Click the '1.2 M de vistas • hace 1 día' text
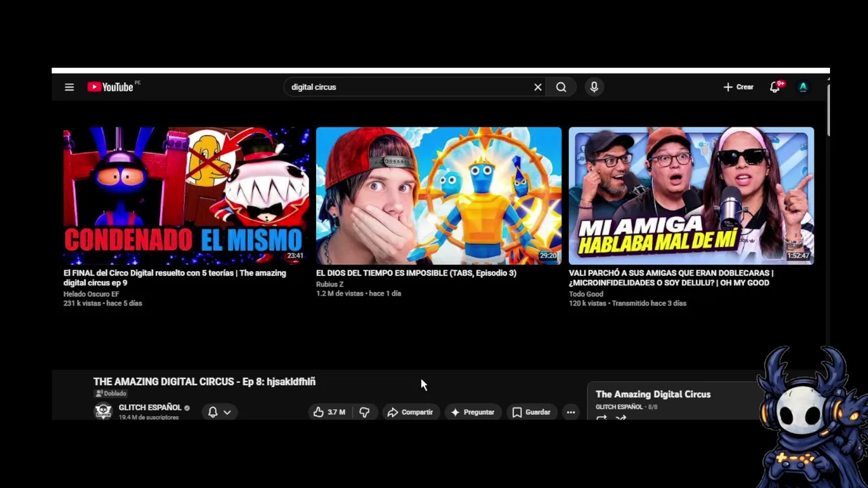 [x=359, y=293]
